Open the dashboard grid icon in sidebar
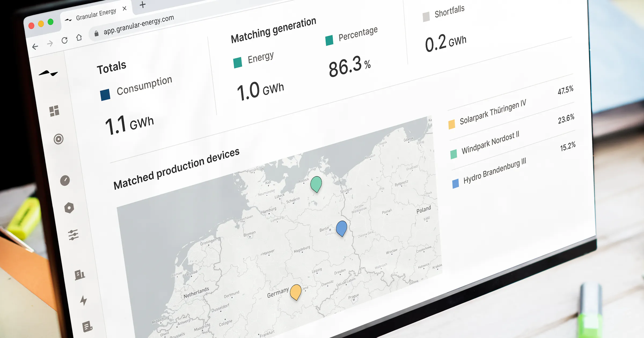 pyautogui.click(x=54, y=111)
